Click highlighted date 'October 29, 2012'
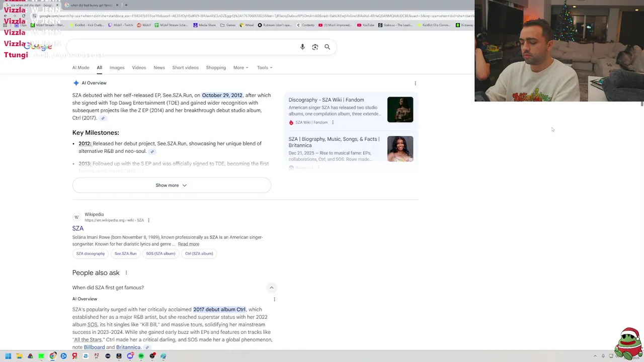644x362 pixels. click(222, 96)
